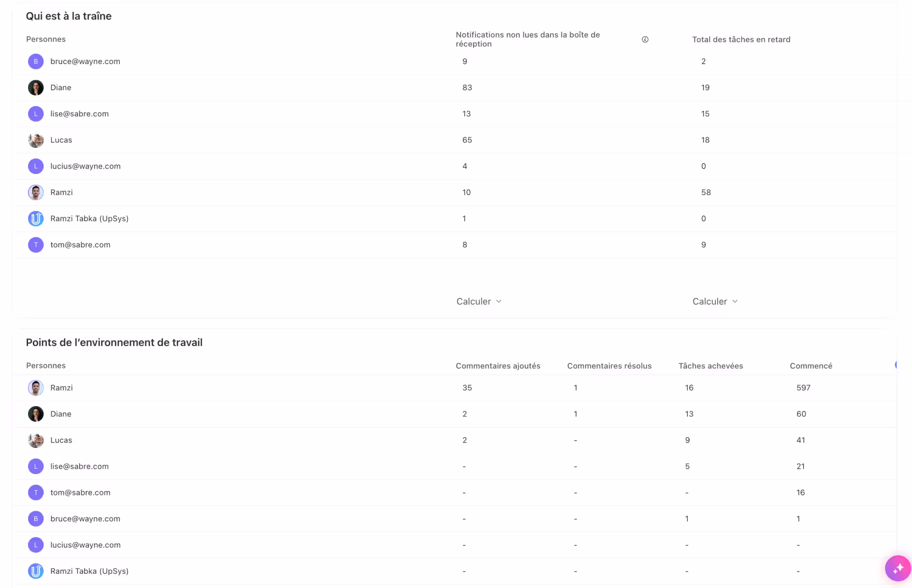The image size is (912, 588).
Task: Open lucius@wayne.com in the Points table
Action: [x=85, y=545]
